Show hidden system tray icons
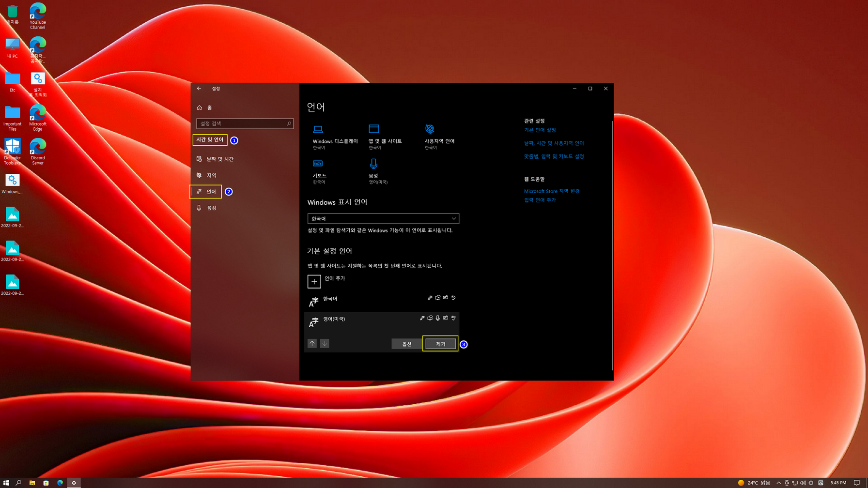 click(778, 483)
